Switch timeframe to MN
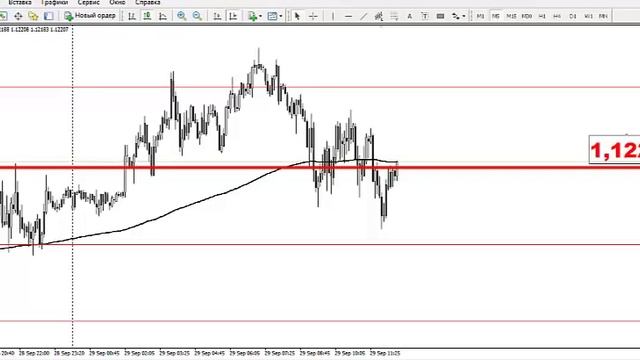Image resolution: width=640 pixels, height=360 pixels. coord(603,16)
